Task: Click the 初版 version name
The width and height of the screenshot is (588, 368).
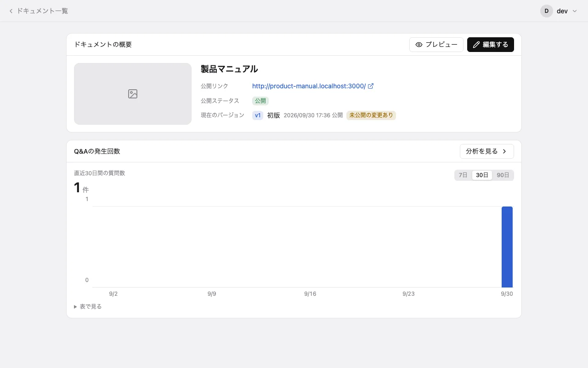Action: coord(274,115)
